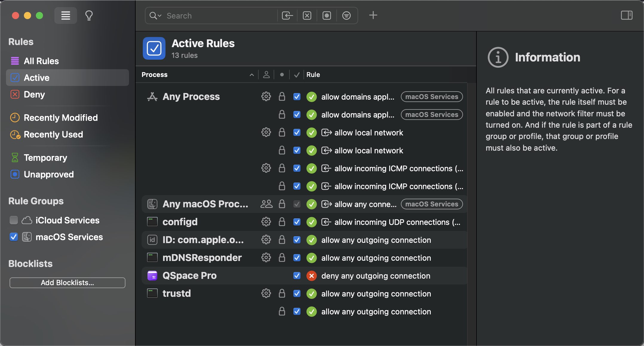
Task: Click the user owner column header icon
Action: (x=266, y=75)
